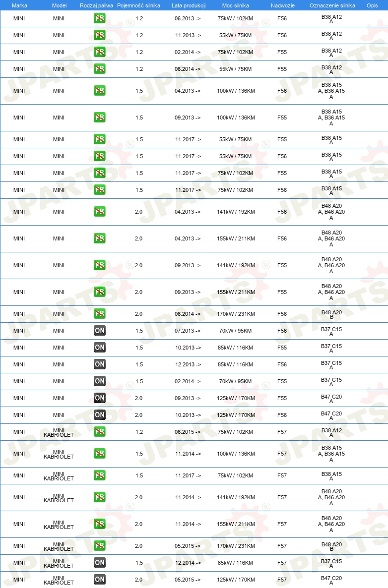Select the date cell '12.2013 ->'
This screenshot has height=588, width=388.
pos(188,364)
